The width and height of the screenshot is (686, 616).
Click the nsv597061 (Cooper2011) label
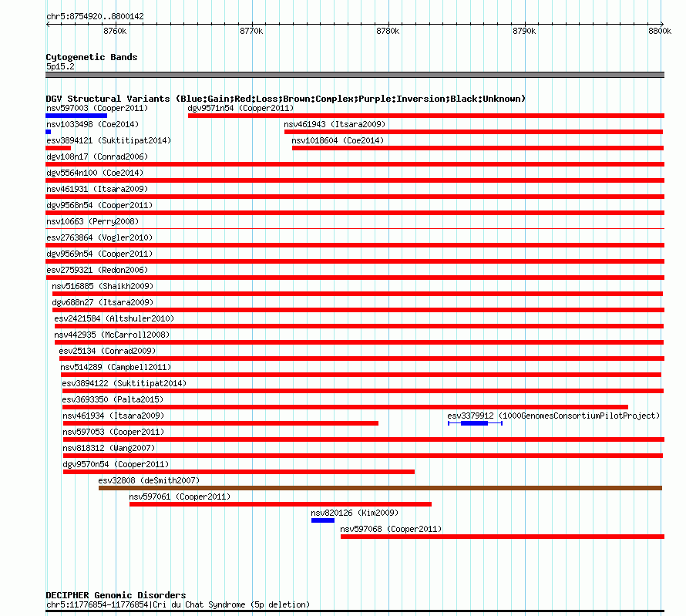[180, 497]
